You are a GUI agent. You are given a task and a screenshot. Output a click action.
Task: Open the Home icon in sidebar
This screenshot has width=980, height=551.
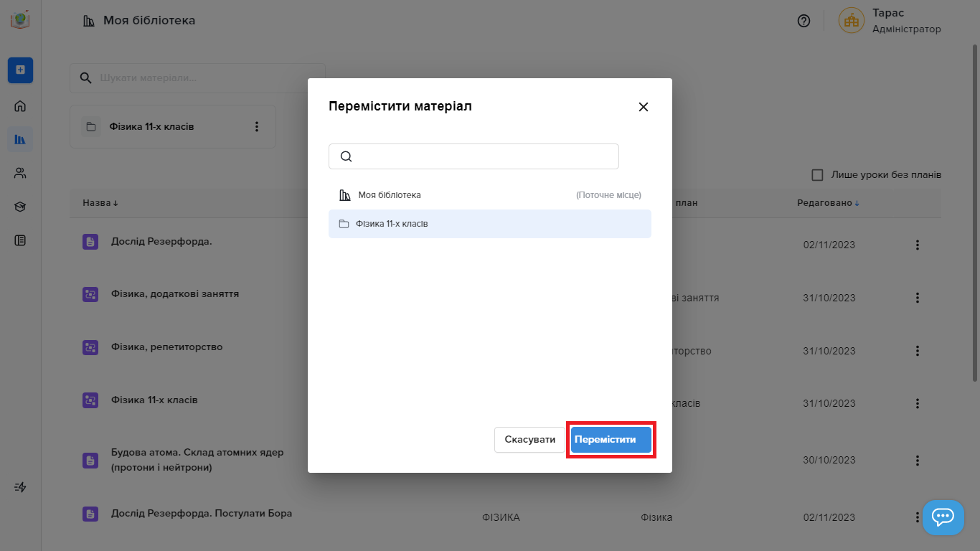pyautogui.click(x=20, y=106)
